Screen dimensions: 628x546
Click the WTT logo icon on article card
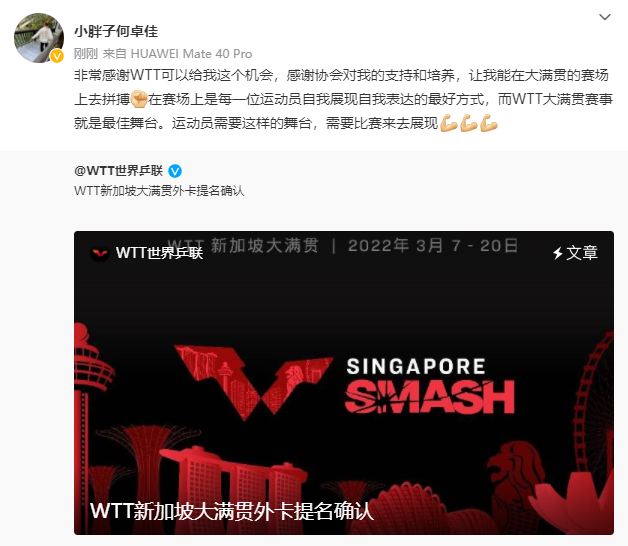coord(100,253)
